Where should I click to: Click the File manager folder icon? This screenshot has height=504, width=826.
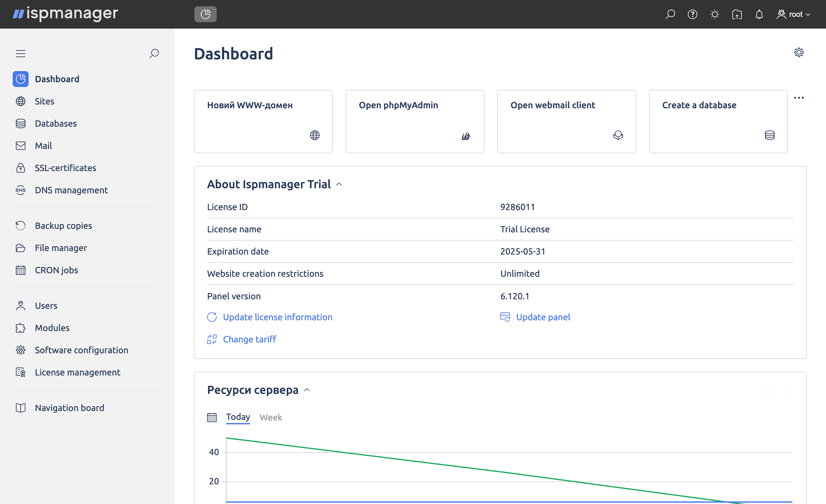click(20, 248)
